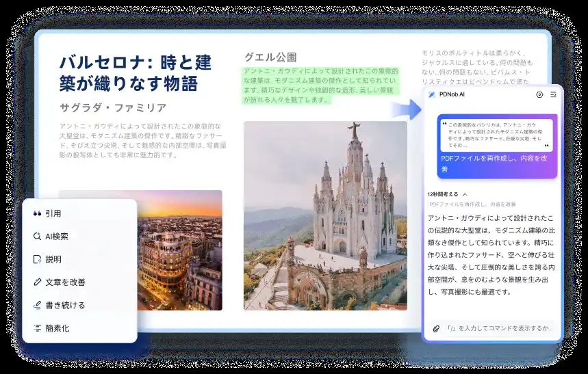Image resolution: width=588 pixels, height=374 pixels.
Task: Click the command input field in AI panel
Action: 498,328
